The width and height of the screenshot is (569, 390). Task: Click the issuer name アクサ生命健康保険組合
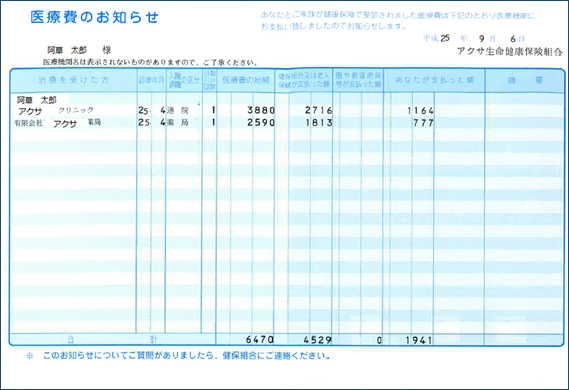point(509,51)
